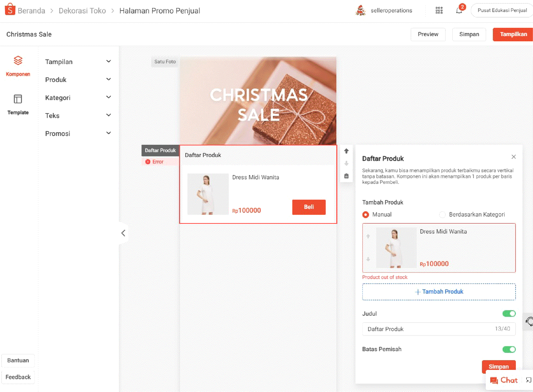Click the Shopee logo icon
Viewport: 533px width, 392px height.
click(10, 10)
